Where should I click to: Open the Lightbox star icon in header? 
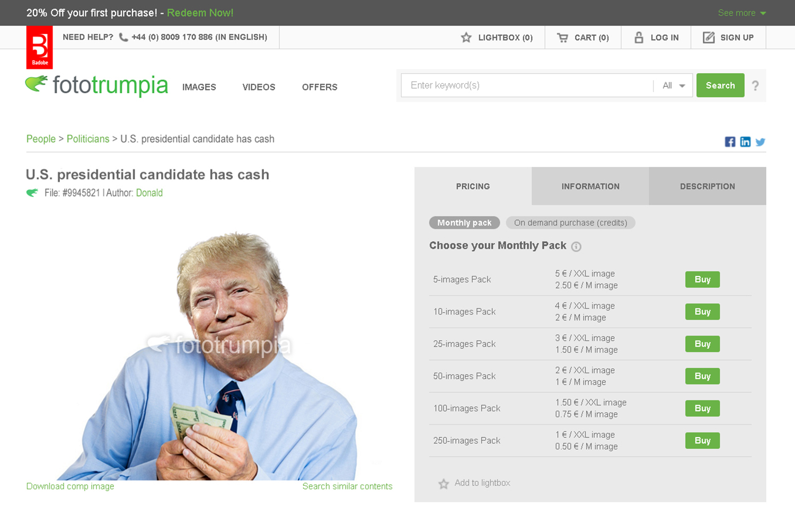[x=466, y=38]
